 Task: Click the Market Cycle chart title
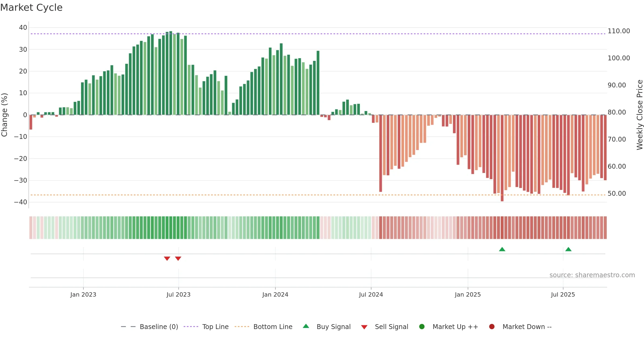31,8
